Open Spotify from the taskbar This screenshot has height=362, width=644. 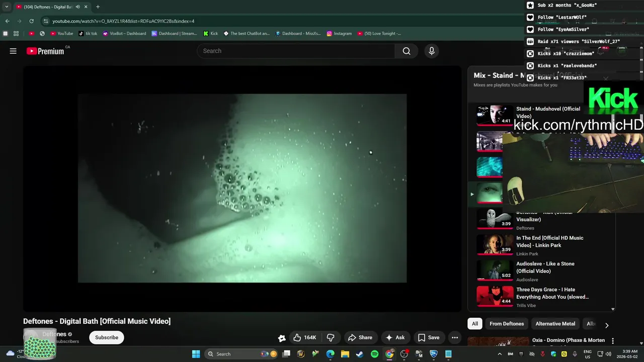point(374,354)
